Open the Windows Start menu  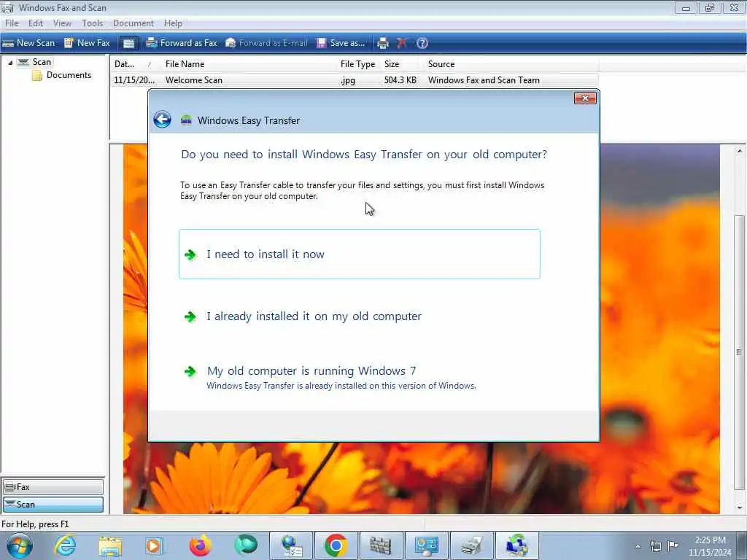point(20,545)
